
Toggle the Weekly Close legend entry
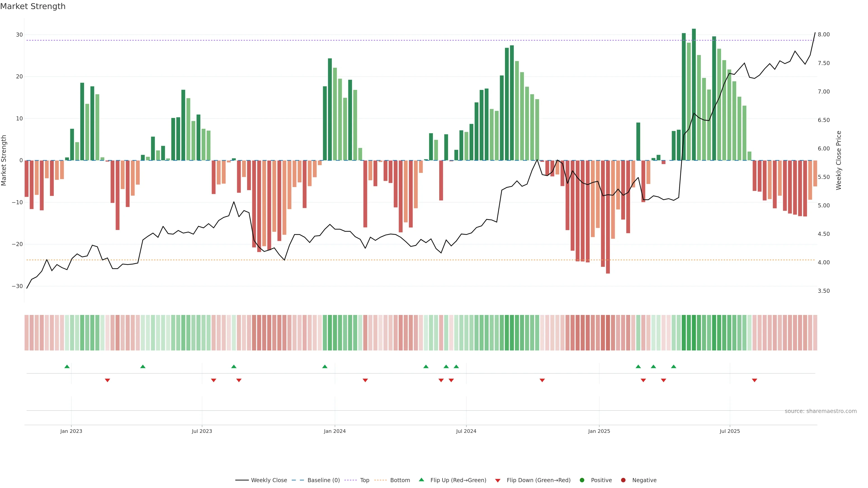pyautogui.click(x=269, y=480)
